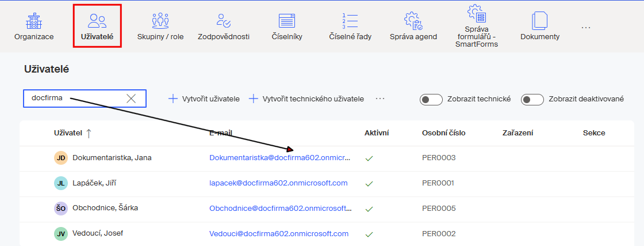Click Vytvořit uživatele button
The width and height of the screenshot is (644, 246).
pos(204,99)
